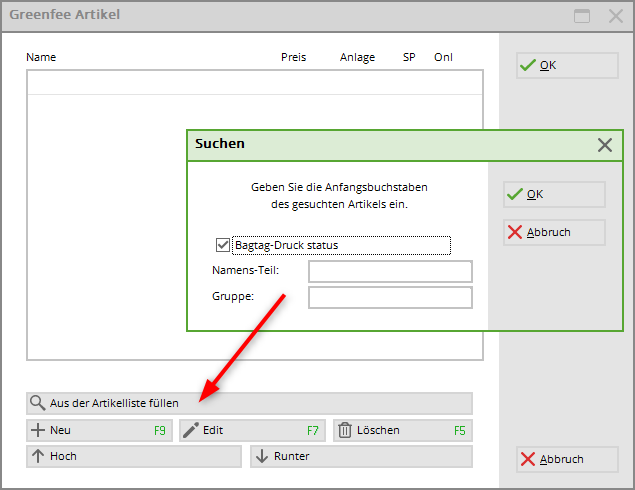Click the Anlage column header

(x=357, y=57)
